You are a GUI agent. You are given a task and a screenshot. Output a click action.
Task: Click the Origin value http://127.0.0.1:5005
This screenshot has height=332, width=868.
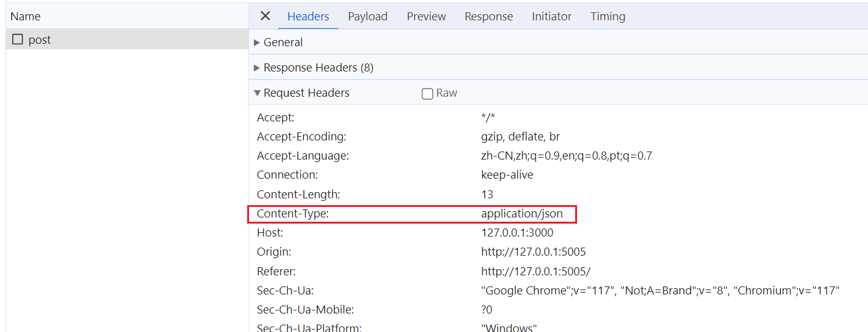click(x=533, y=252)
